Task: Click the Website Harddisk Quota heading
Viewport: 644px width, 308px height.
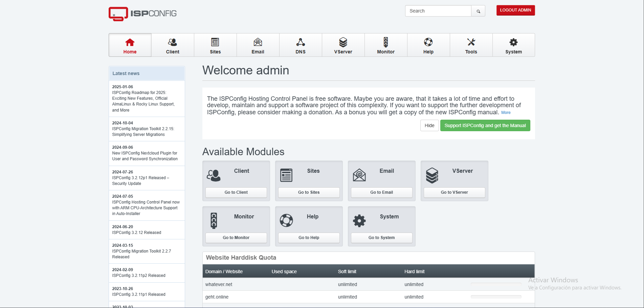Action: (x=241, y=258)
